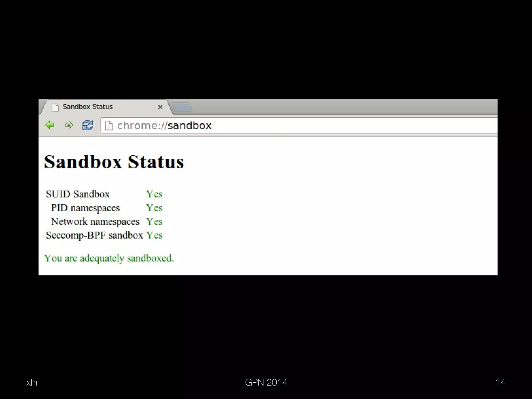The image size is (532, 399).
Task: Click the 'You are adequately sandboxed' message
Action: 109,258
